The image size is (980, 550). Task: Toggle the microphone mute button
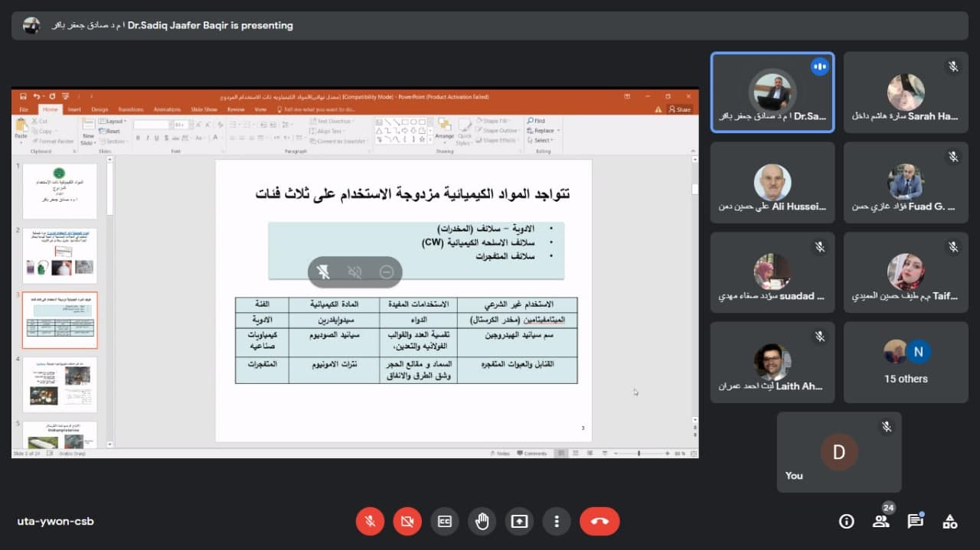pos(370,521)
